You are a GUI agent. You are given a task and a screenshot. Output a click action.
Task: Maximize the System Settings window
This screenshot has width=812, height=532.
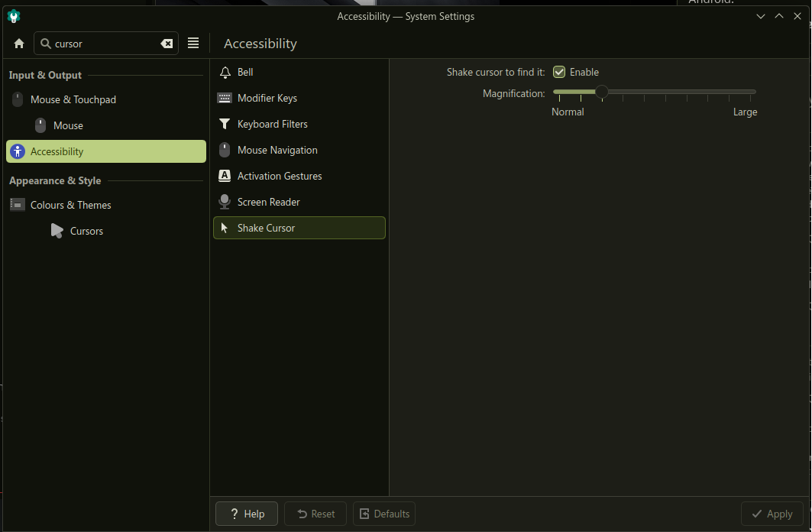[x=779, y=17]
